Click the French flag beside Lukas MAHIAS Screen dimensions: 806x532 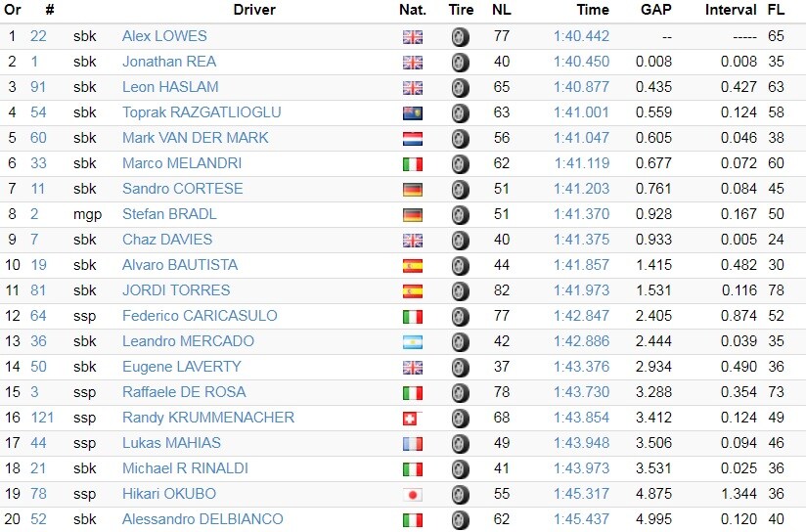pos(412,444)
